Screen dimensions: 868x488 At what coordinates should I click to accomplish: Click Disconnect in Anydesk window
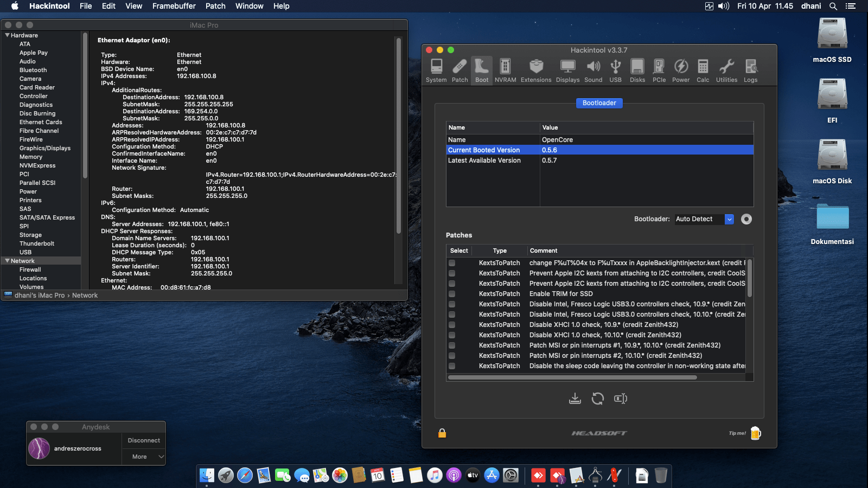(x=144, y=440)
